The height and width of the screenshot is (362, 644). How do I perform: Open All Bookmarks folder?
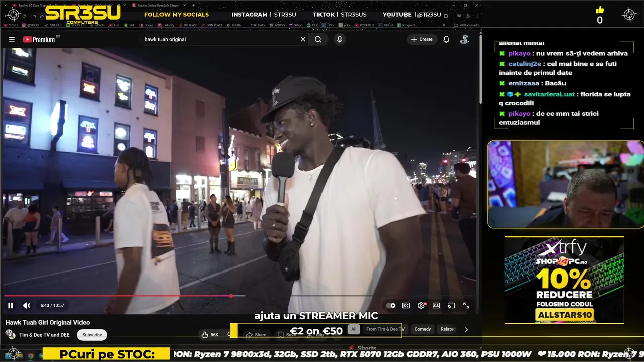click(466, 25)
